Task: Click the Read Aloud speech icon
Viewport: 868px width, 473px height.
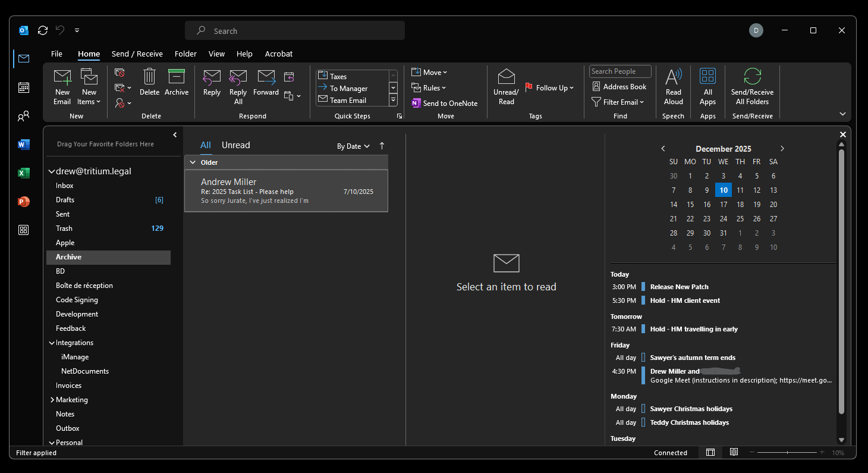Action: click(x=673, y=77)
